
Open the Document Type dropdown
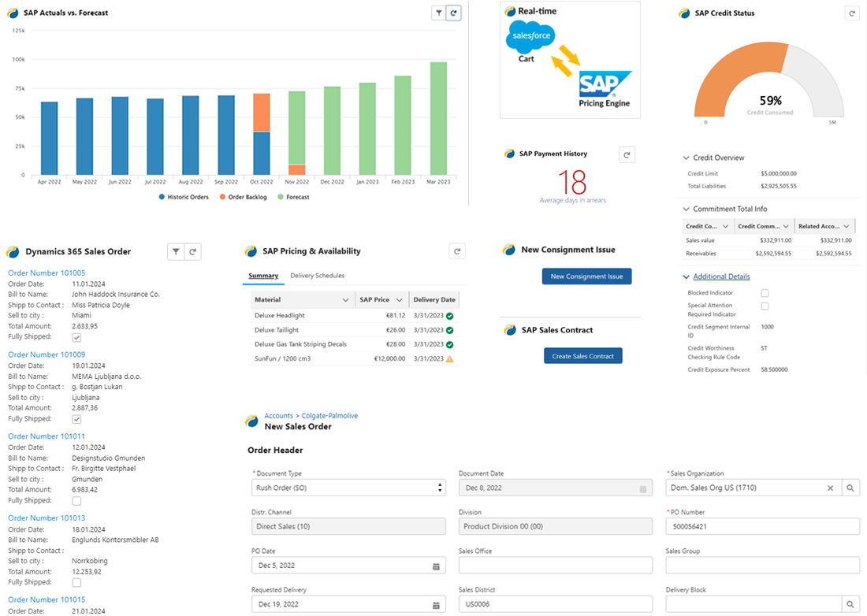pyautogui.click(x=348, y=488)
